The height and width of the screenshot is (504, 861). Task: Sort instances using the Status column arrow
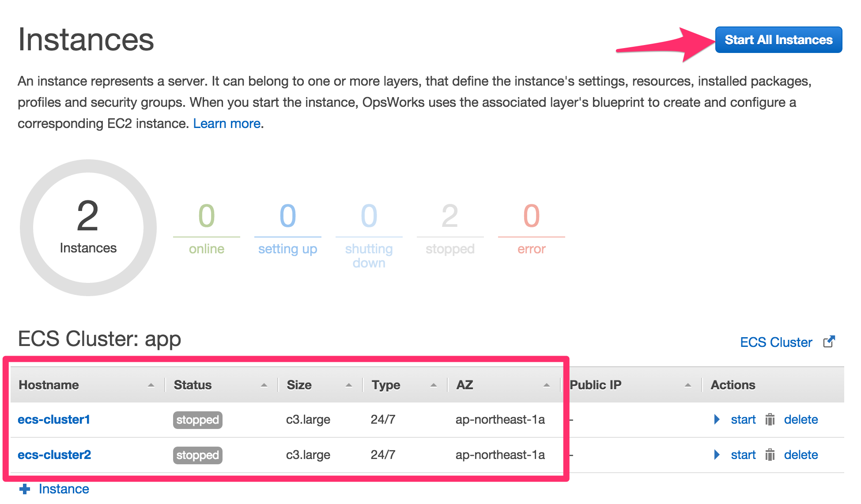pos(264,384)
